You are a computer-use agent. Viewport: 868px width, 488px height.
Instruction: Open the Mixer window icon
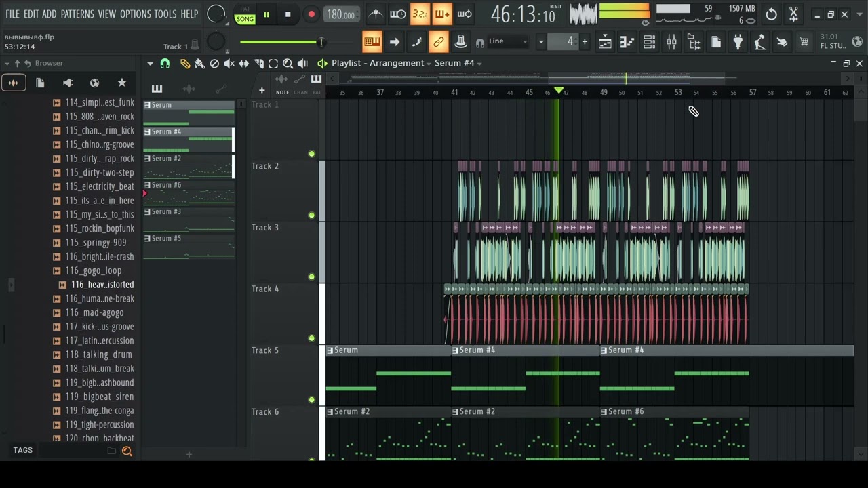[671, 42]
